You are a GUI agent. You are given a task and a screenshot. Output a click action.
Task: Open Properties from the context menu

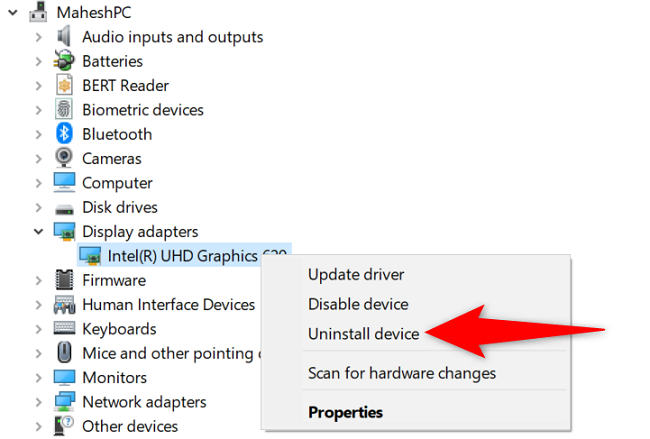(345, 412)
